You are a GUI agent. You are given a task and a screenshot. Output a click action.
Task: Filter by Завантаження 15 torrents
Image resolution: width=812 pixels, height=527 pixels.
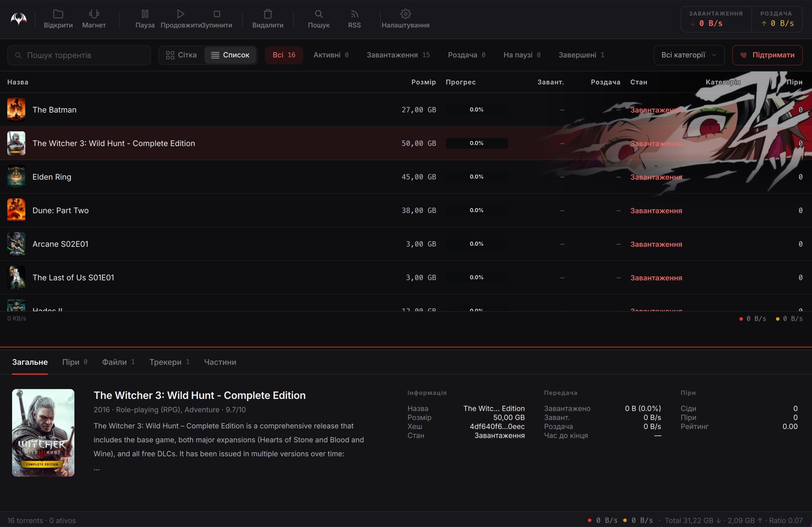tap(398, 55)
